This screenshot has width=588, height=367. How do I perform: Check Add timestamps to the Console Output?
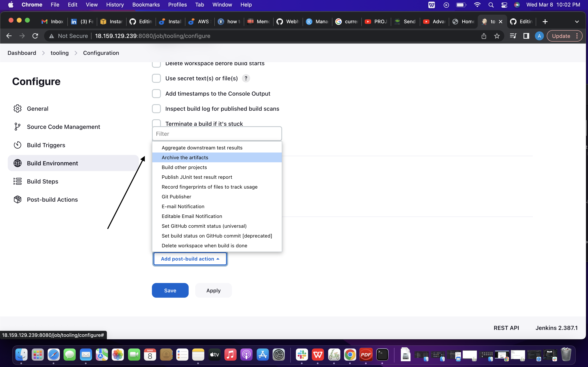click(x=156, y=93)
